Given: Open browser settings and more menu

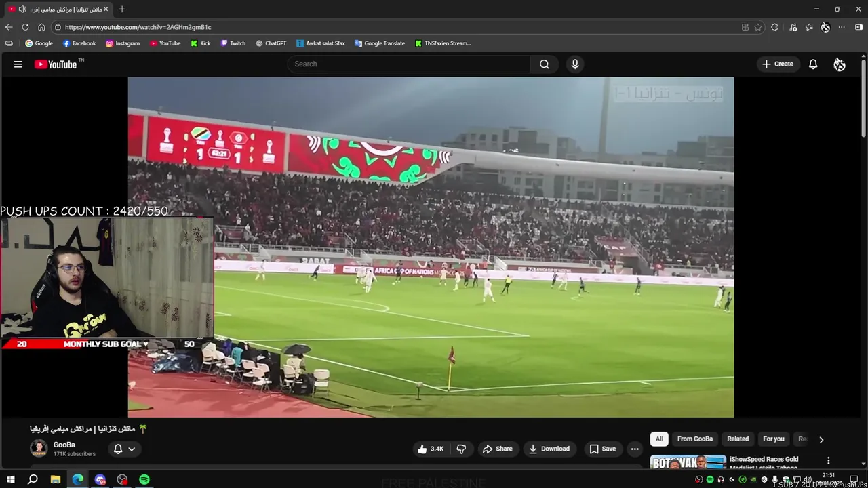Looking at the screenshot, I should (x=842, y=27).
